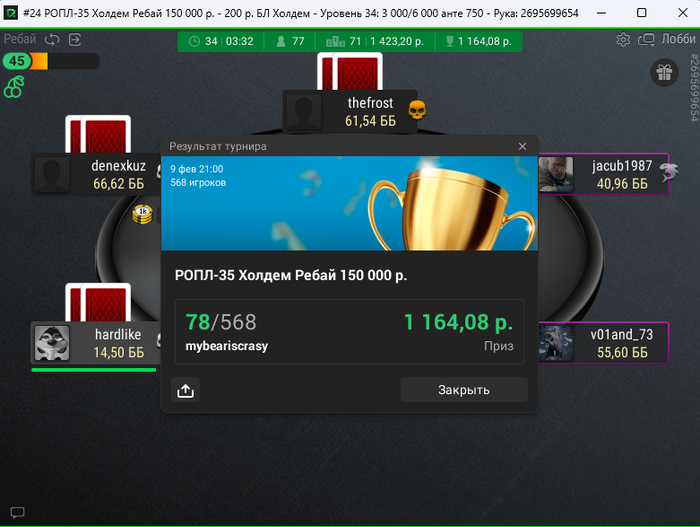The width and height of the screenshot is (700, 527).
Task: Open v01and_73 player panel
Action: [604, 343]
